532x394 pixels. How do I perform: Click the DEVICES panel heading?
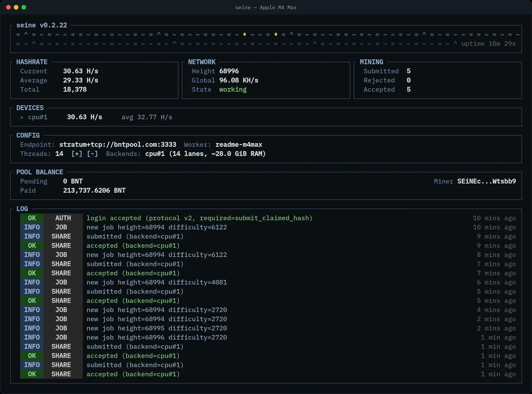coord(30,108)
